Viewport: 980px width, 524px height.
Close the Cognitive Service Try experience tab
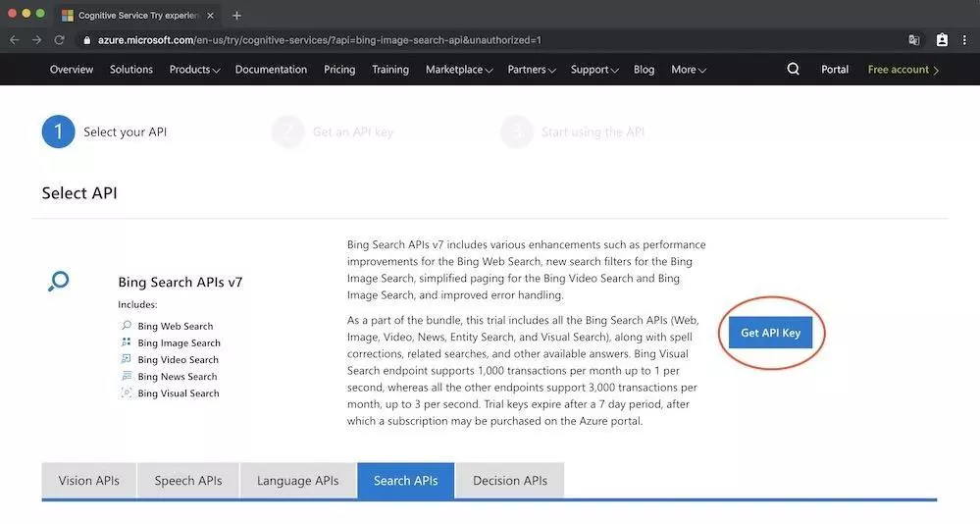click(210, 16)
